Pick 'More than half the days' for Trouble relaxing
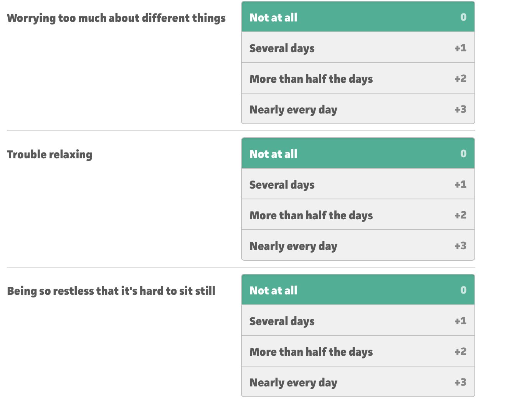This screenshot has height=401, width=532. click(358, 215)
